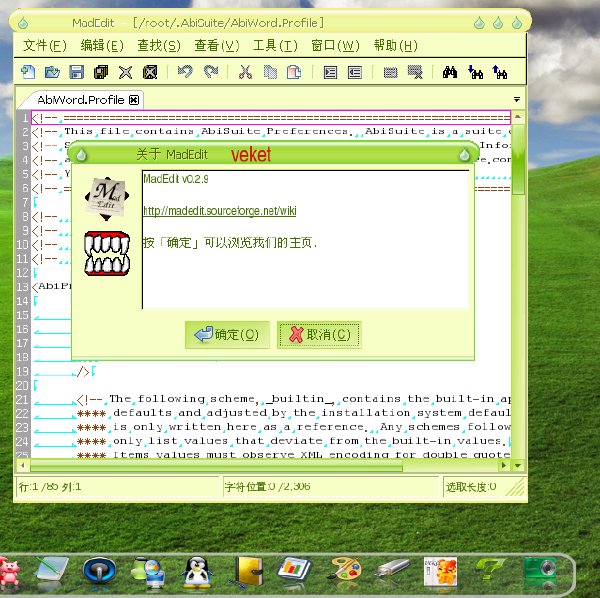Image resolution: width=600 pixels, height=598 pixels.
Task: Click the 关于 MadEdit dialog title bar
Action: (x=273, y=155)
